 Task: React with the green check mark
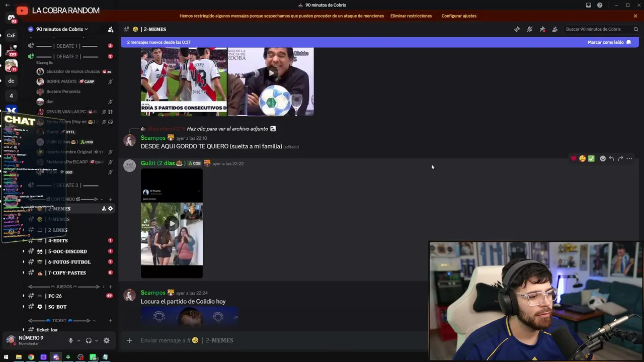(591, 158)
